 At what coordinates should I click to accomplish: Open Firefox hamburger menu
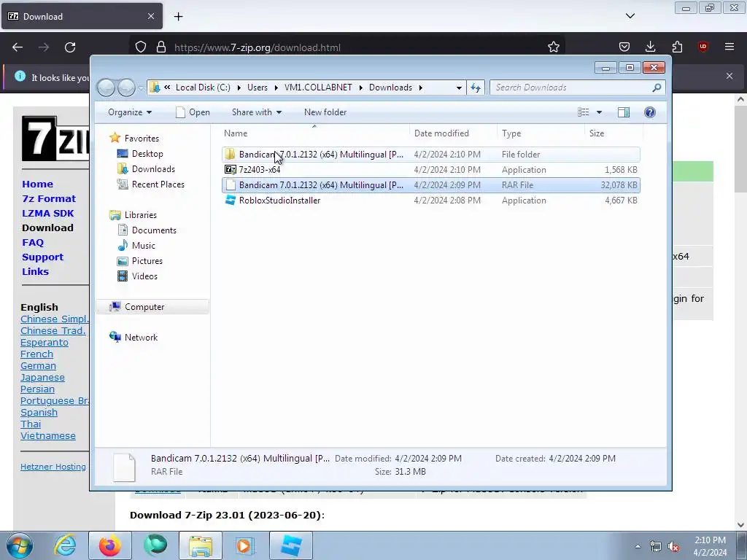click(x=729, y=47)
